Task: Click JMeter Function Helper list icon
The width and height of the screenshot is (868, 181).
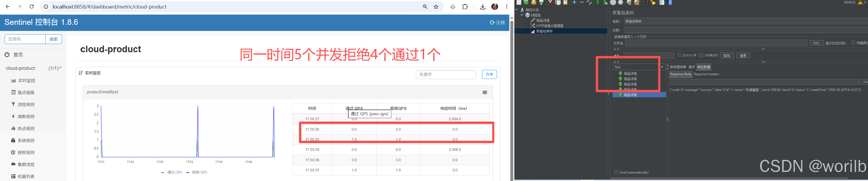Action: [x=662, y=2]
